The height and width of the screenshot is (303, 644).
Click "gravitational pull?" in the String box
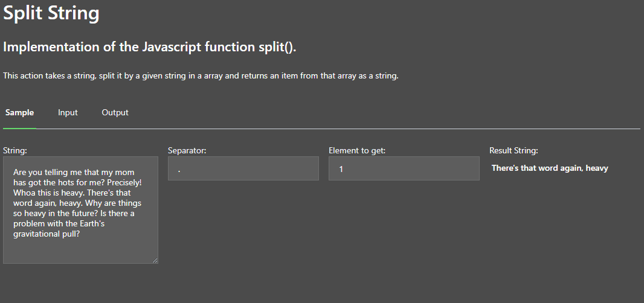47,234
